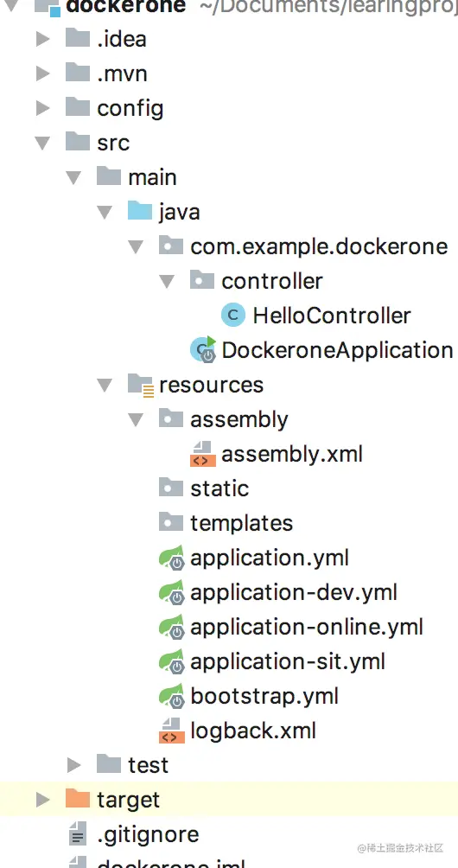The width and height of the screenshot is (458, 868).
Task: Click the assembly.xml file icon
Action: 202,453
